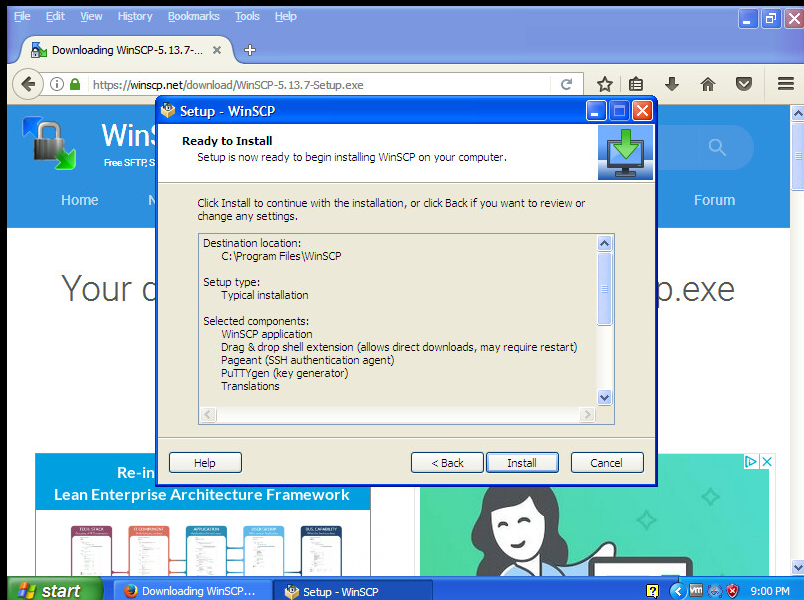Open the Help menu in Firefox

pyautogui.click(x=286, y=16)
